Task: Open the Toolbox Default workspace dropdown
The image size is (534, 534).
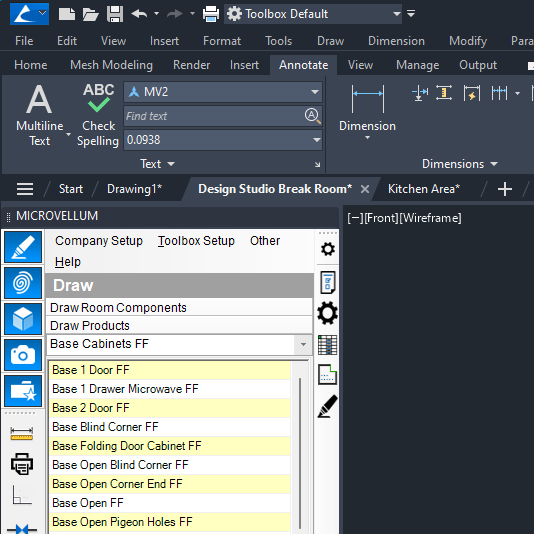Action: tap(313, 14)
